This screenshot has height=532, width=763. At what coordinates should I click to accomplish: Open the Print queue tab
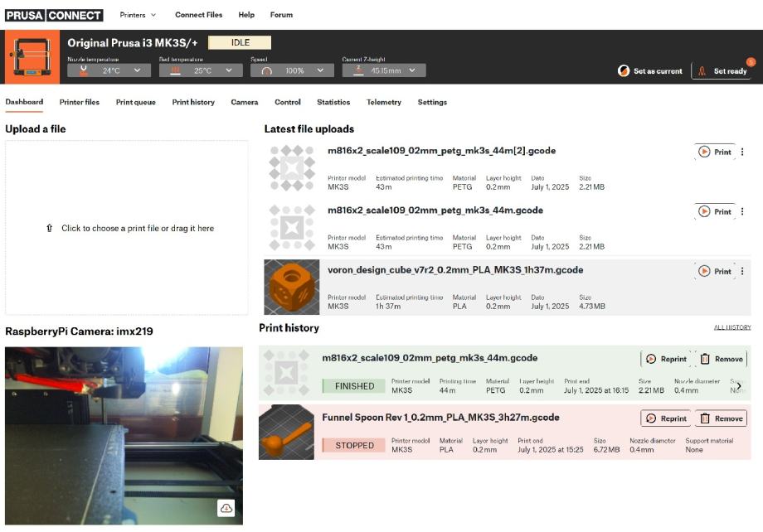pos(136,102)
